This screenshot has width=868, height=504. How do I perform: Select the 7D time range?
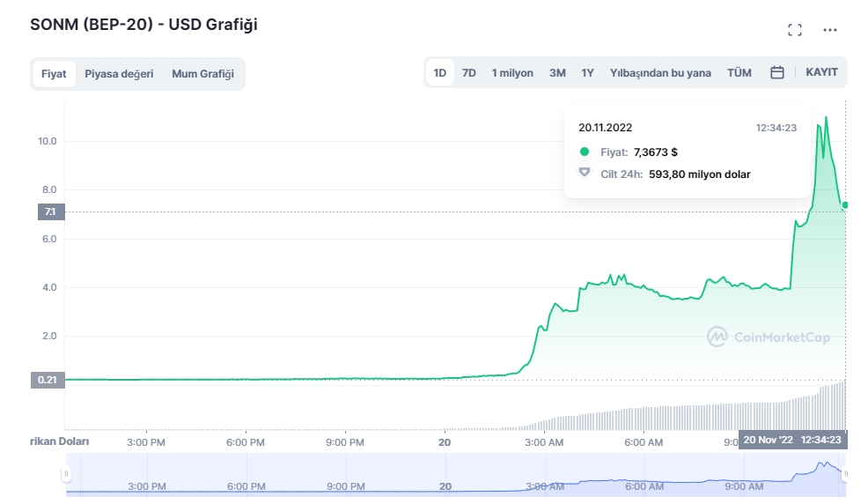[469, 73]
